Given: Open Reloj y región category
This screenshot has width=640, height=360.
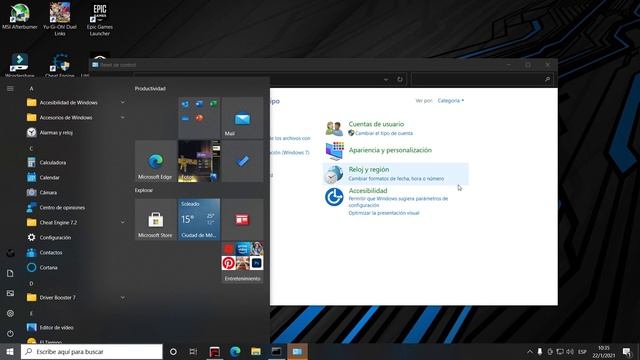Looking at the screenshot, I should click(x=369, y=169).
